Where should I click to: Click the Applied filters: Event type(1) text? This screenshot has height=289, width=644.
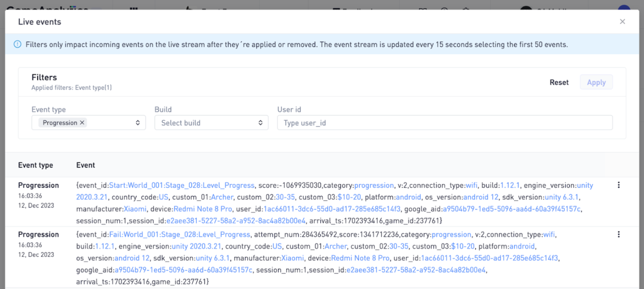(72, 87)
